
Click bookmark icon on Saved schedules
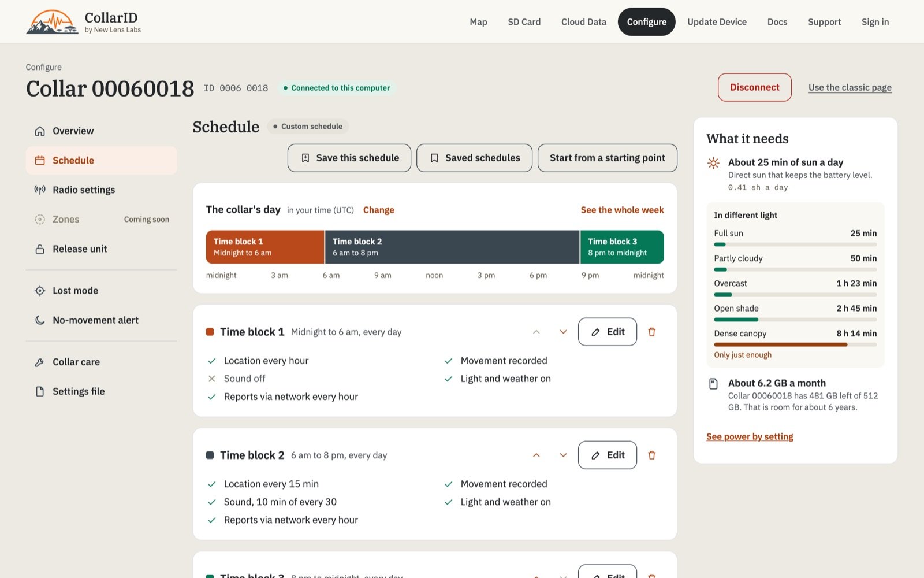point(434,158)
